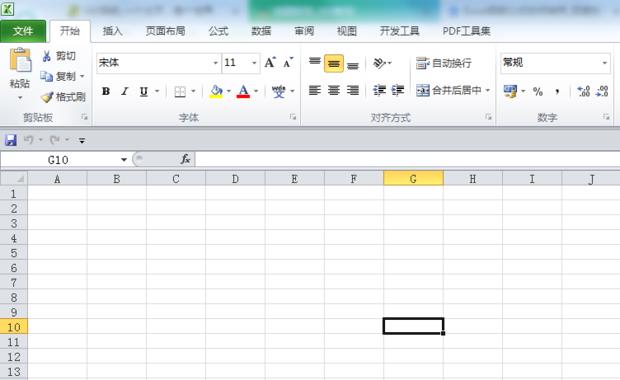
Task: Apply comma thousands separator style
Action: click(x=557, y=92)
